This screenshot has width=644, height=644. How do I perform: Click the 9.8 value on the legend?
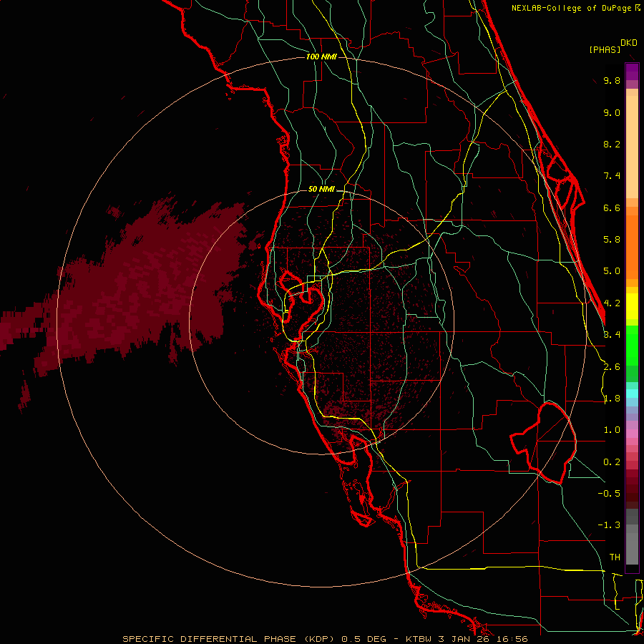click(x=612, y=80)
